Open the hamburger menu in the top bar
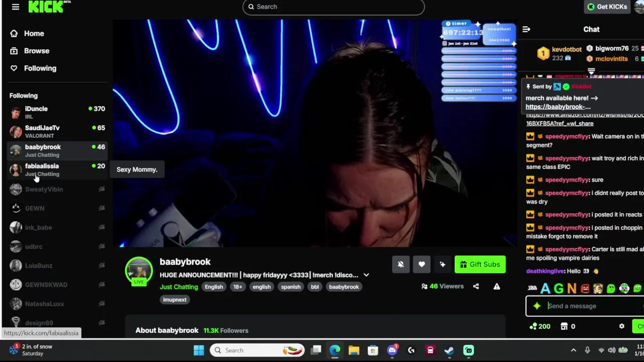This screenshot has height=362, width=644. [16, 7]
